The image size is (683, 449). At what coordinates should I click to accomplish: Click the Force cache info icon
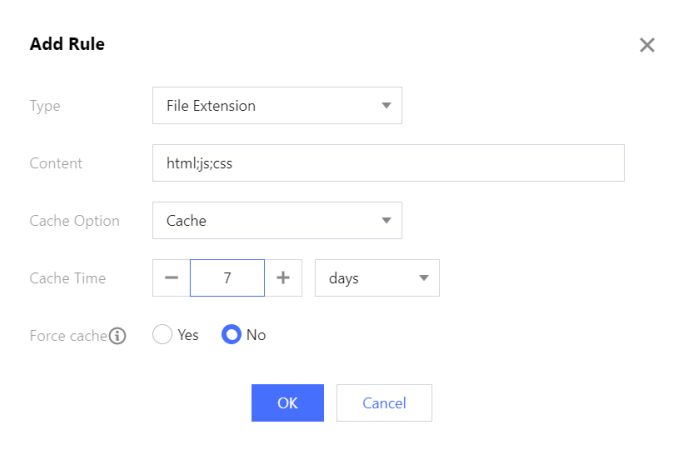pos(118,336)
